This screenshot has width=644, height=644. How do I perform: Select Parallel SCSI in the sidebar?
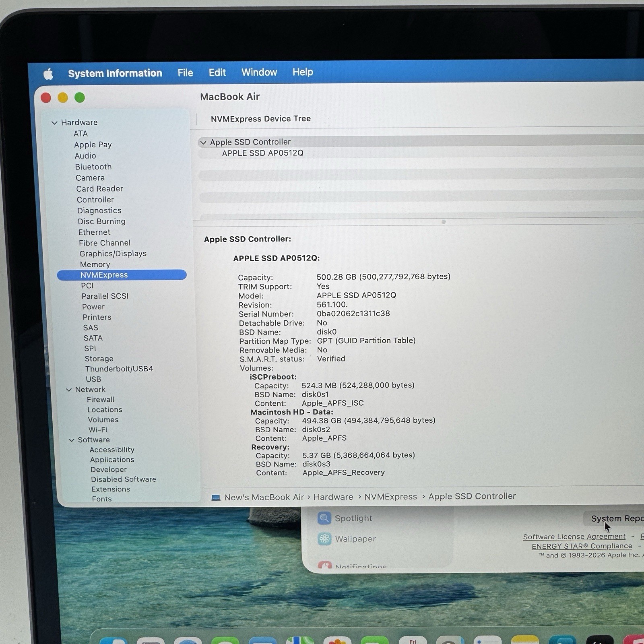105,296
